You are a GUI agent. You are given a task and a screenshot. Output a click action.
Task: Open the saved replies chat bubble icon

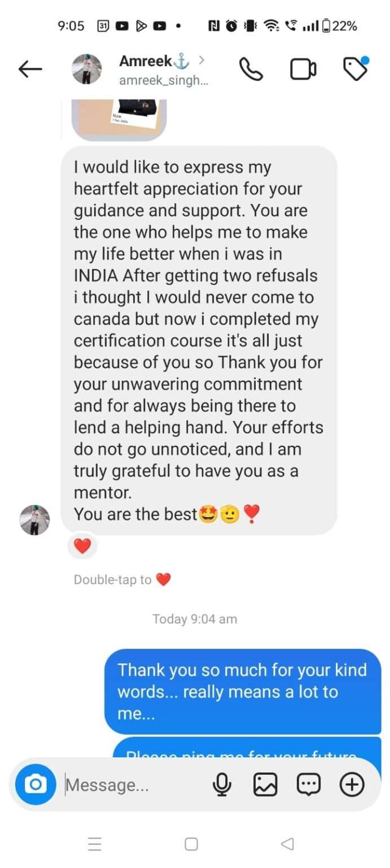coord(309,784)
